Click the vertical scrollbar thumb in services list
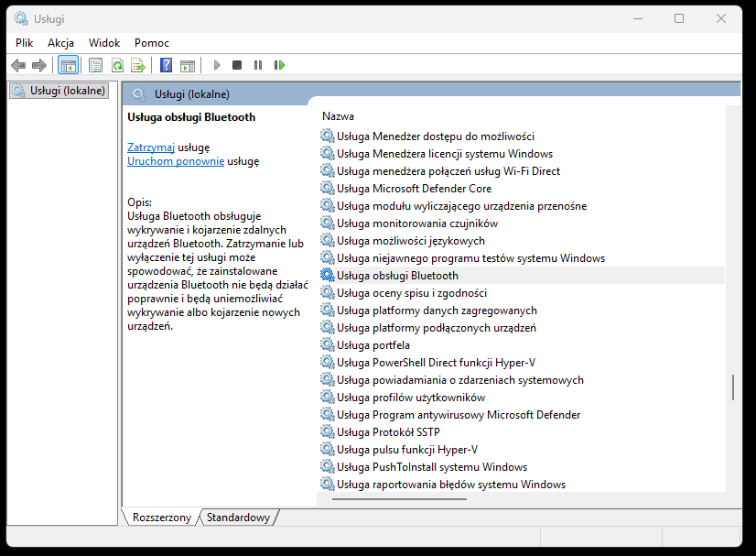Viewport: 756px width, 556px height. pos(733,388)
